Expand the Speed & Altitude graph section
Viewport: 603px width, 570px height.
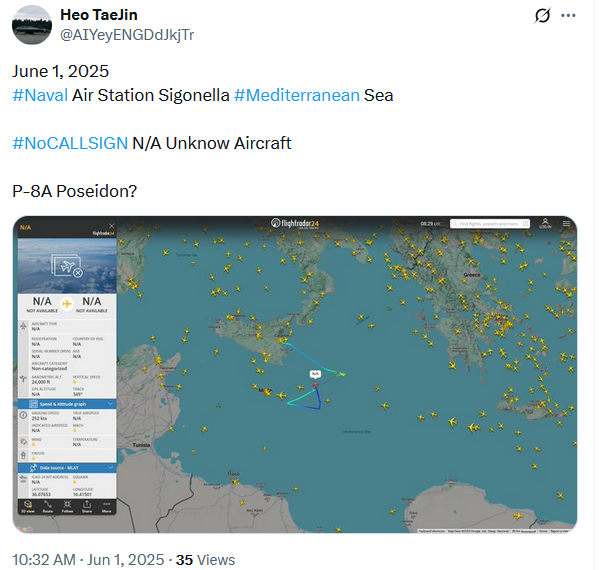click(67, 404)
